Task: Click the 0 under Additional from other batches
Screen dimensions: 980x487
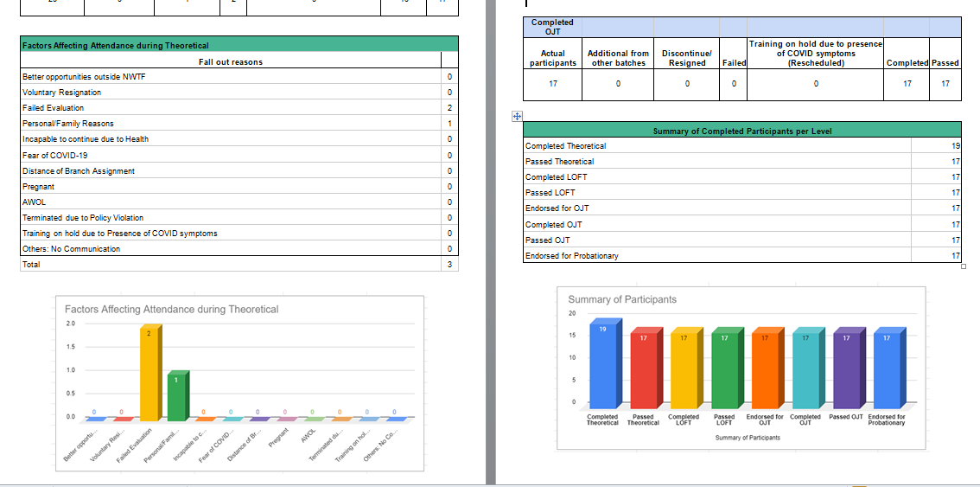Action: [x=618, y=84]
